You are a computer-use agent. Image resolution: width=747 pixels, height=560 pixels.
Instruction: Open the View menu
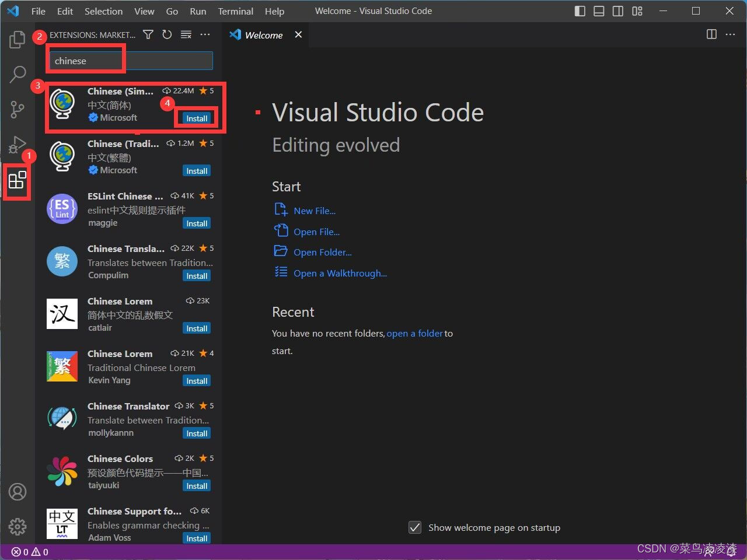pos(144,11)
